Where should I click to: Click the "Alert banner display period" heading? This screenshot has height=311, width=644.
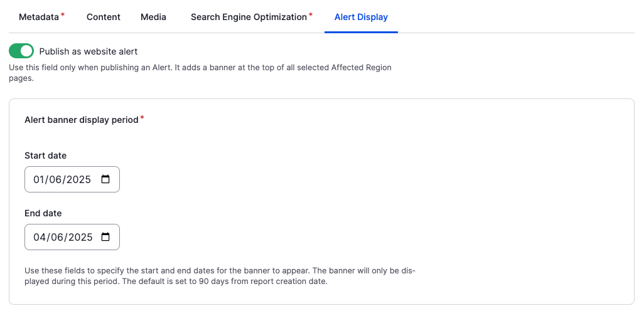pos(81,119)
